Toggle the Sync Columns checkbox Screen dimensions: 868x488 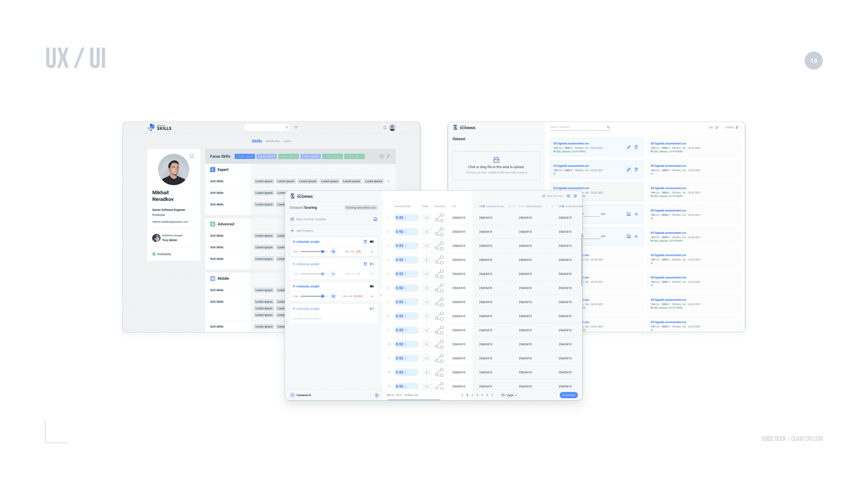(544, 196)
